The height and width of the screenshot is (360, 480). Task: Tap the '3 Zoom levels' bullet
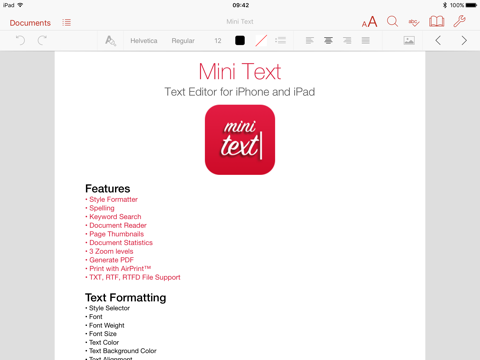tap(109, 251)
